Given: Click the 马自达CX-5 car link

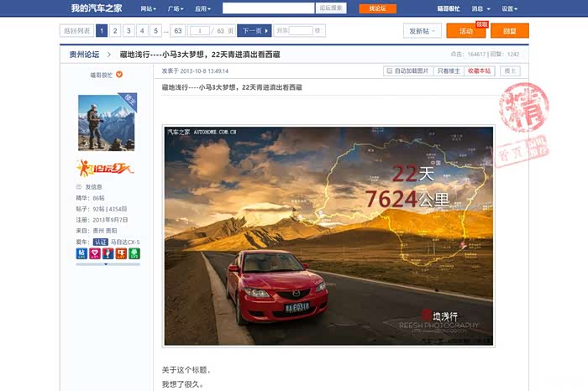Looking at the screenshot, I should tap(125, 242).
